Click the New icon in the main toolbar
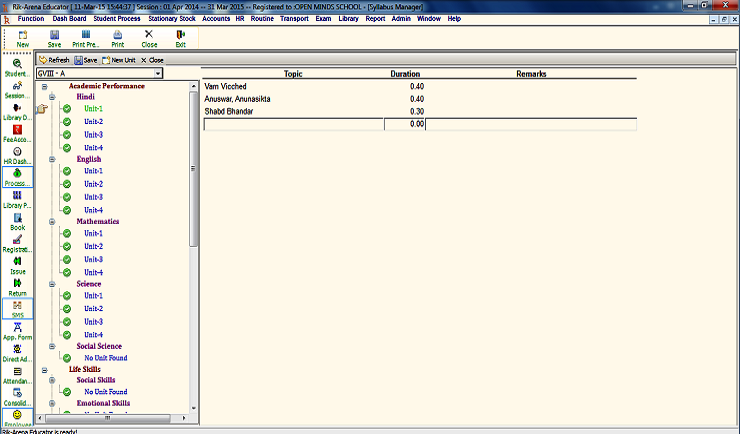Viewport: 740px width, 434px height. pyautogui.click(x=23, y=37)
